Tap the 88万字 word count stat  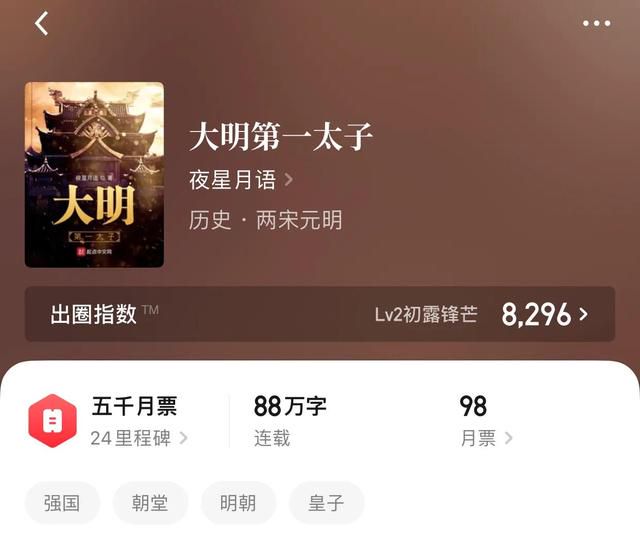tap(290, 406)
